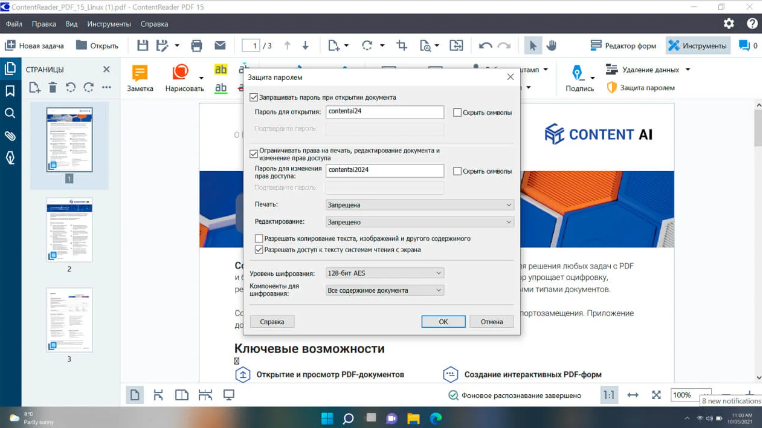Open the Attachments paperclip sidebar icon
This screenshot has height=428, width=762.
tap(10, 136)
